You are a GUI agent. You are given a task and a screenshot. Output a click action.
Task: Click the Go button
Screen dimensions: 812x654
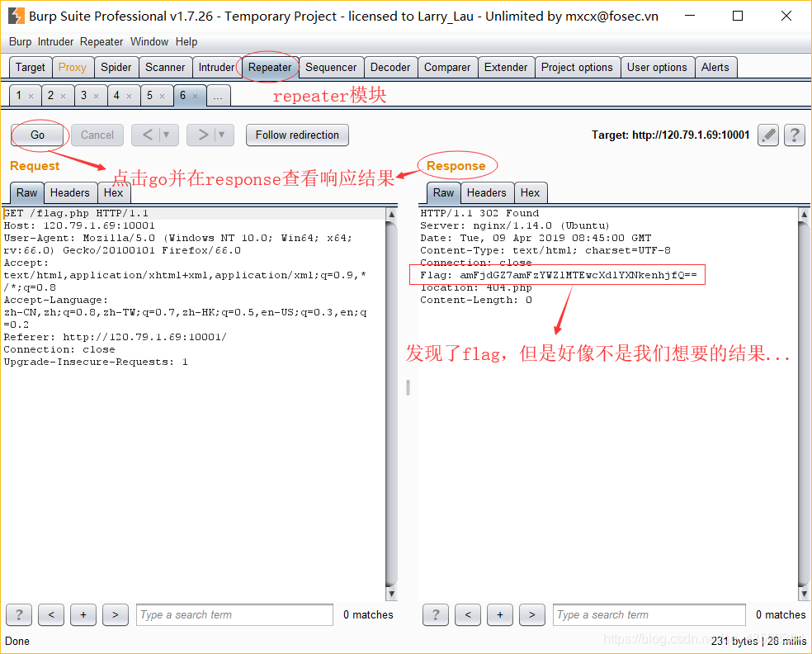pos(37,135)
